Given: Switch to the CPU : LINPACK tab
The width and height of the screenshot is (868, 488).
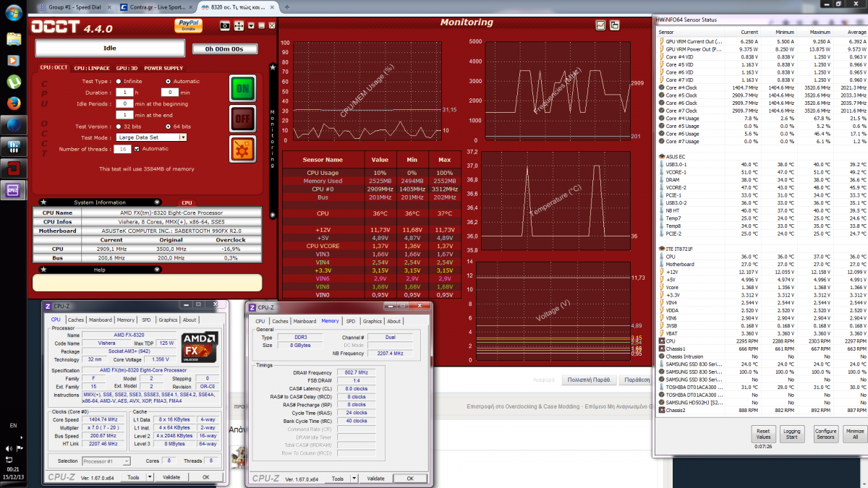Looking at the screenshot, I should [x=91, y=68].
